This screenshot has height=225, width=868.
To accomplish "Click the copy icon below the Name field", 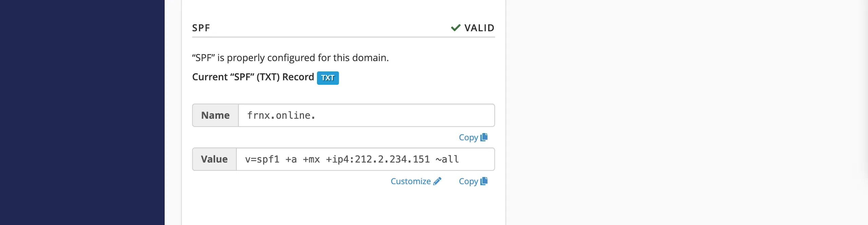I will pos(484,137).
